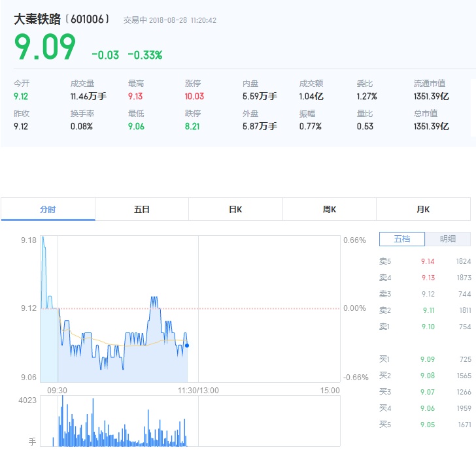Click the 11:30/13:00 time axis label
Viewport: 476px width, 454px height.
point(198,391)
